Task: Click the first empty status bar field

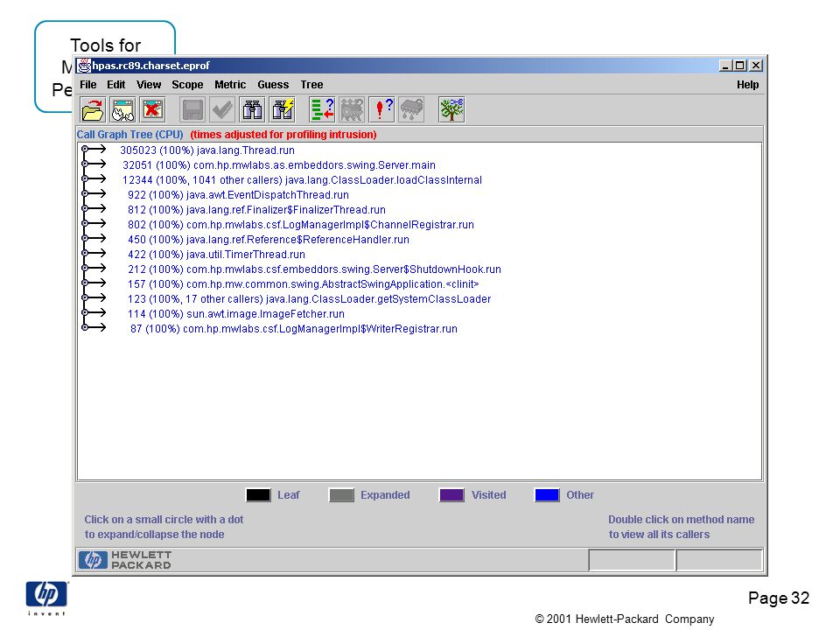Action: [631, 560]
